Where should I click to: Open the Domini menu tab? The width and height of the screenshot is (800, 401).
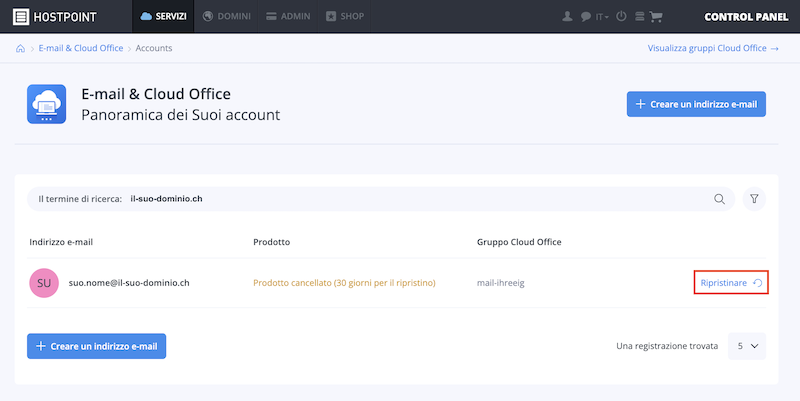coord(226,16)
